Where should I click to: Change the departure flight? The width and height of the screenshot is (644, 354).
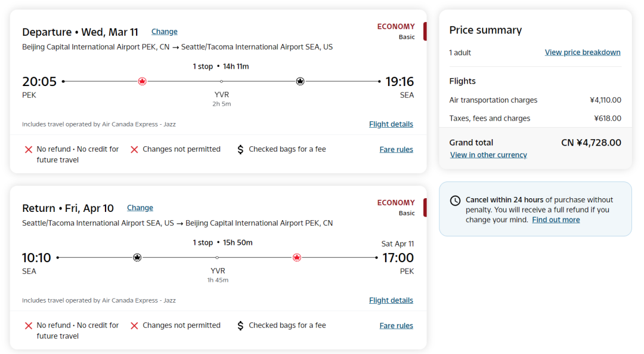point(164,32)
